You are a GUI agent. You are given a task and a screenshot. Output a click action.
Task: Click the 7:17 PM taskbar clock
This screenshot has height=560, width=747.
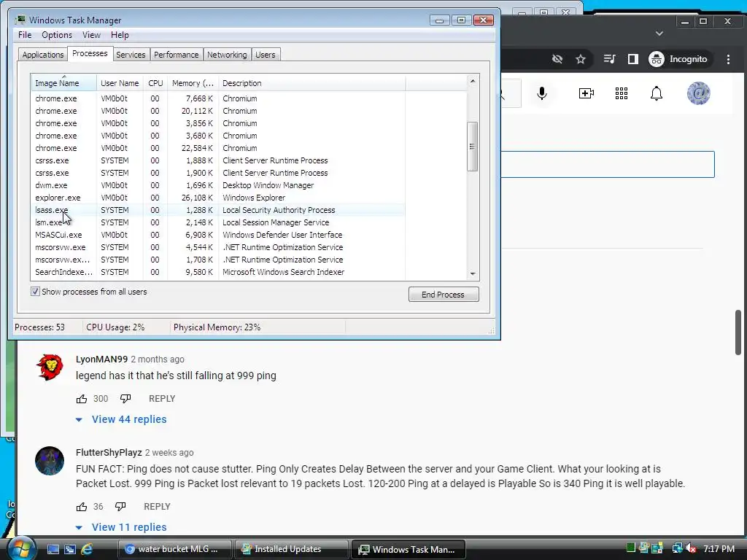click(719, 548)
